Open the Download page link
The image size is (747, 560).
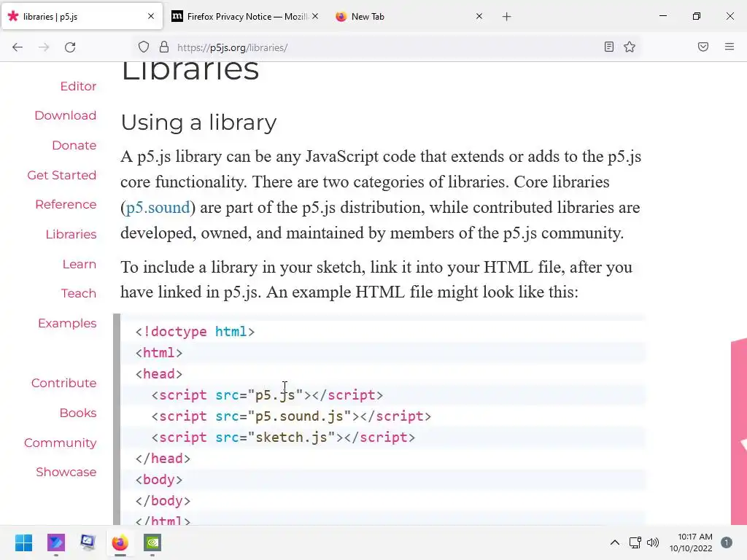pyautogui.click(x=65, y=116)
